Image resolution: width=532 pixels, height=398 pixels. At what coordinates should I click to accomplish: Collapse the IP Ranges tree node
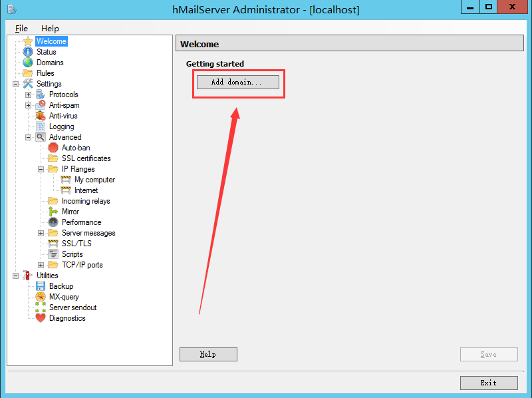click(x=41, y=169)
